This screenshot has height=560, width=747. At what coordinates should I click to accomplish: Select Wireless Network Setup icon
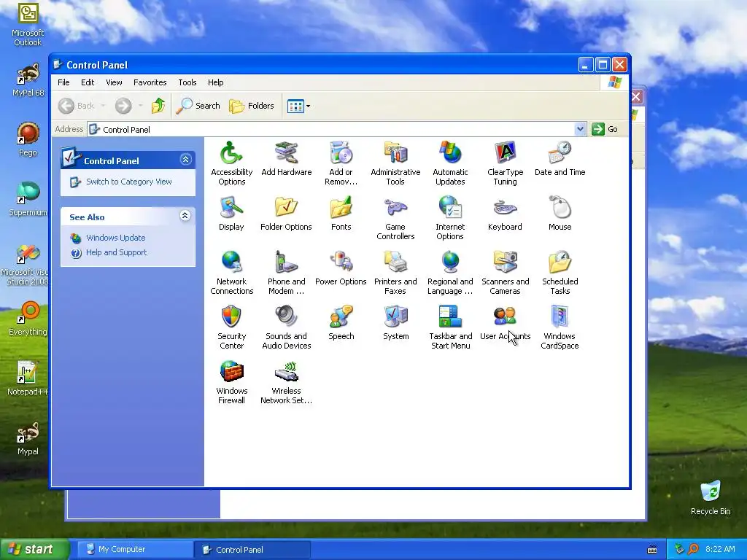pos(286,382)
